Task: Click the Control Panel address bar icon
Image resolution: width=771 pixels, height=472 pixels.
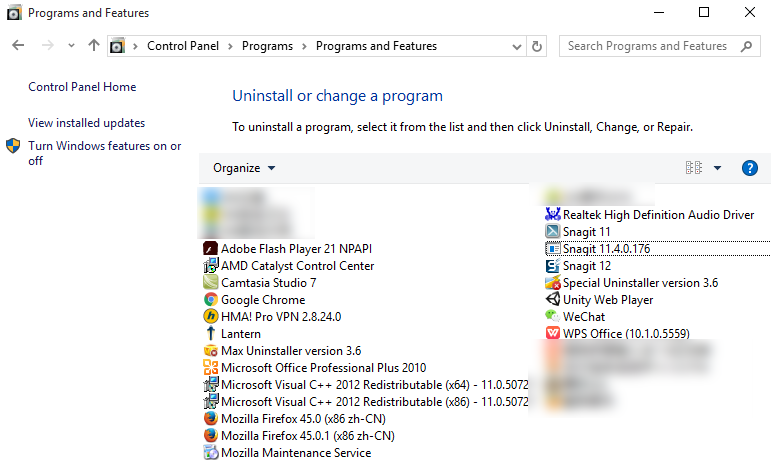Action: (x=117, y=46)
